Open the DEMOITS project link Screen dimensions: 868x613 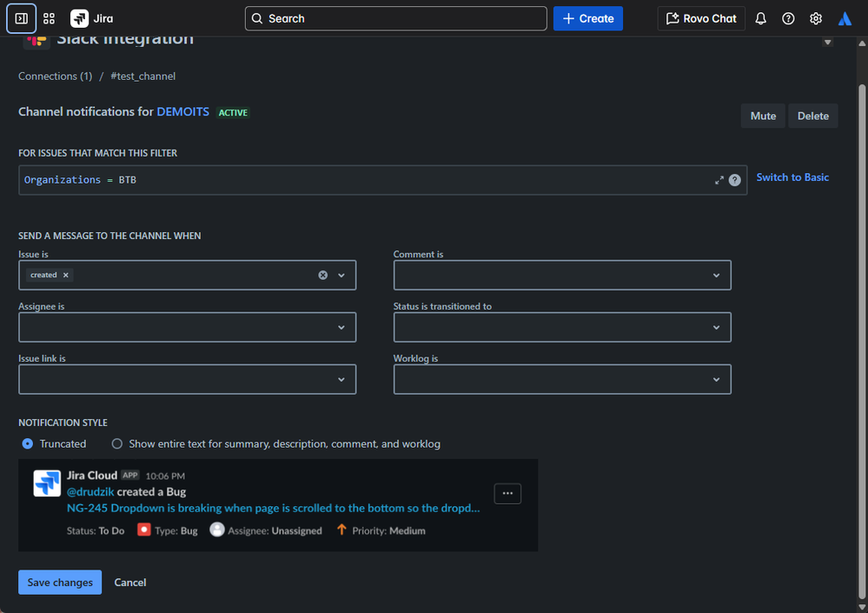point(182,112)
